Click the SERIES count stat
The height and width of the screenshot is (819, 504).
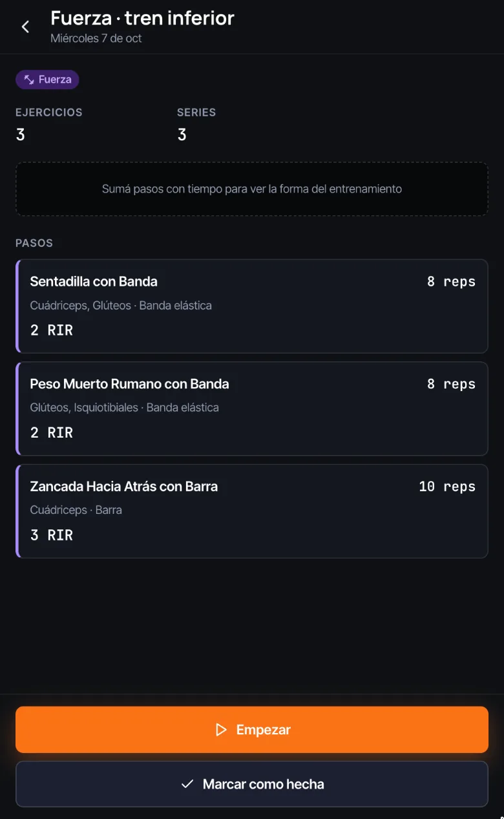pos(196,124)
